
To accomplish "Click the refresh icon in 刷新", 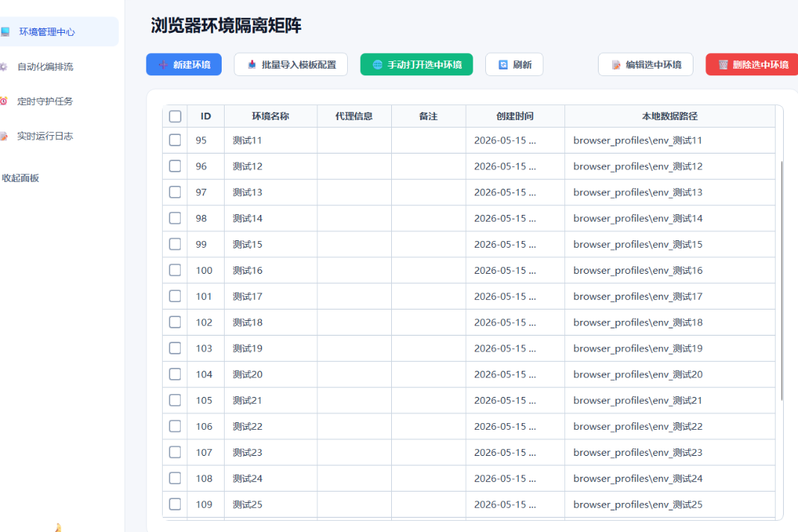I will pyautogui.click(x=503, y=65).
